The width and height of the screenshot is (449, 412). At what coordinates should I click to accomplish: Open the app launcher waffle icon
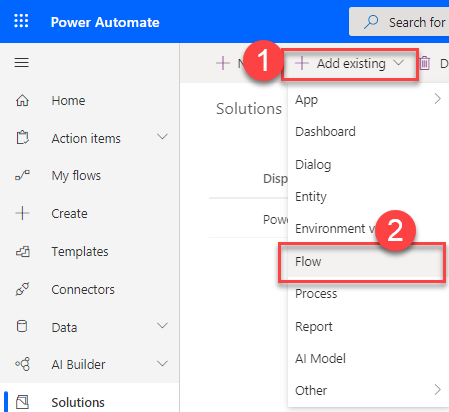(21, 21)
